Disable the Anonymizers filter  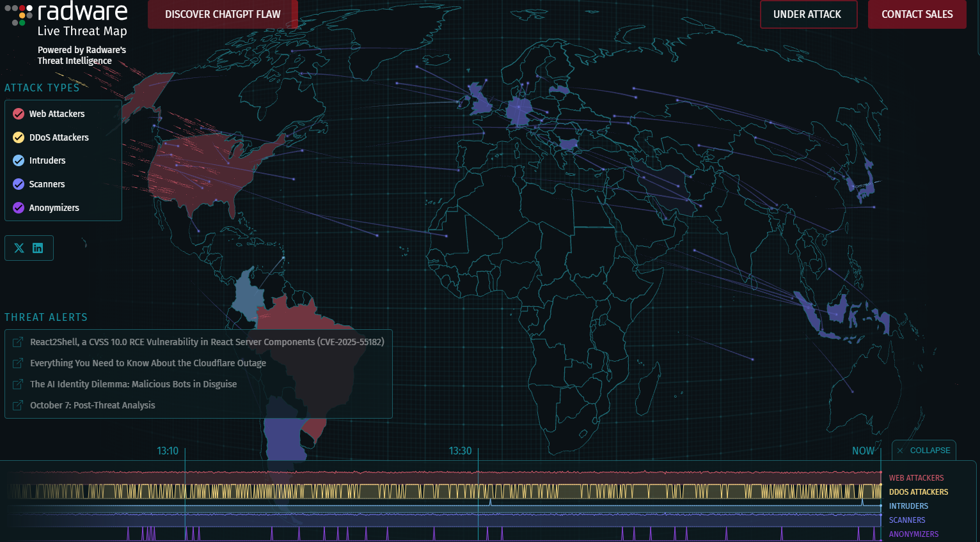click(17, 207)
